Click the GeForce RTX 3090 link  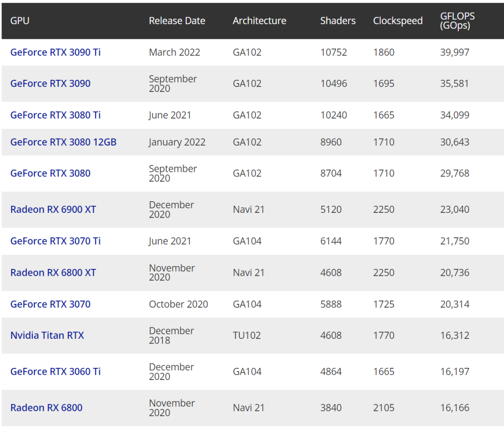pyautogui.click(x=50, y=84)
